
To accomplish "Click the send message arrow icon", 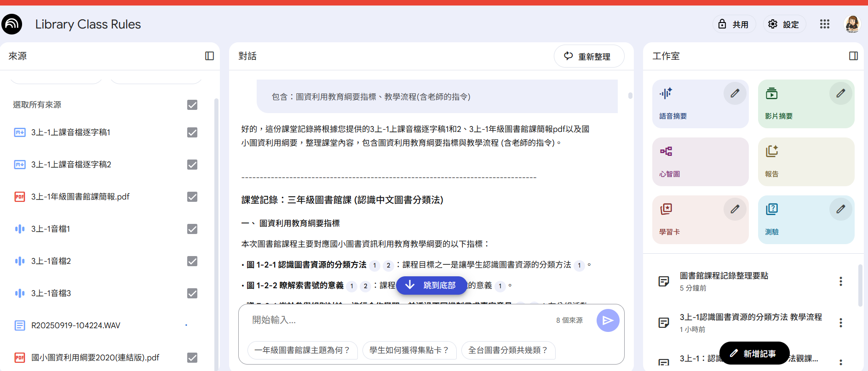I will [x=608, y=320].
